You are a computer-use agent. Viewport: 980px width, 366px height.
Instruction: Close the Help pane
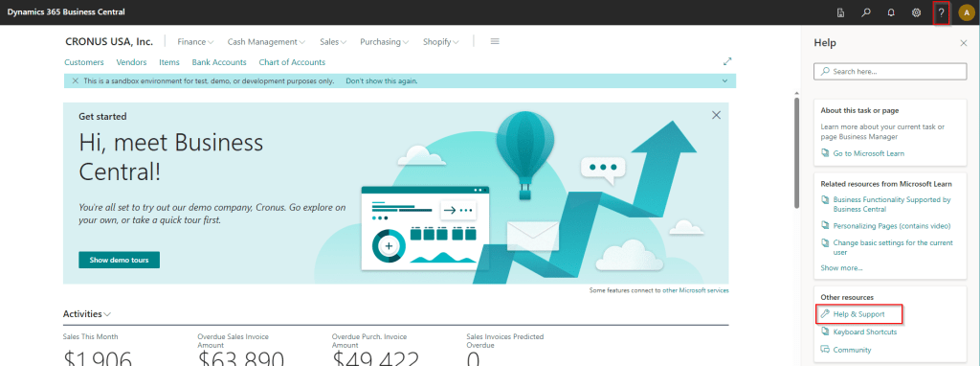tap(963, 43)
